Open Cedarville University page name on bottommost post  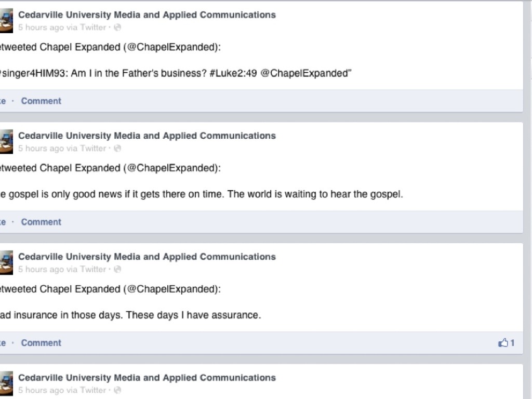[x=147, y=378]
